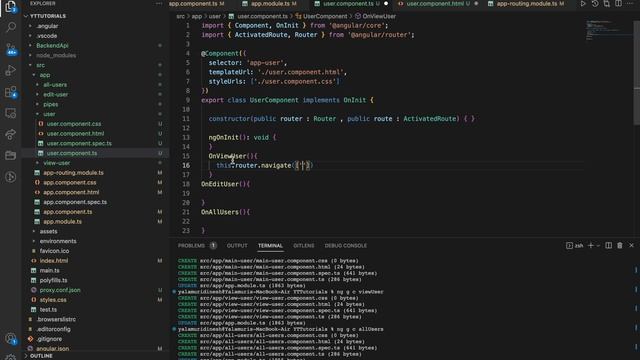Click the Split Editor icon in editor toolbar
The image size is (640, 360).
tap(618, 4)
